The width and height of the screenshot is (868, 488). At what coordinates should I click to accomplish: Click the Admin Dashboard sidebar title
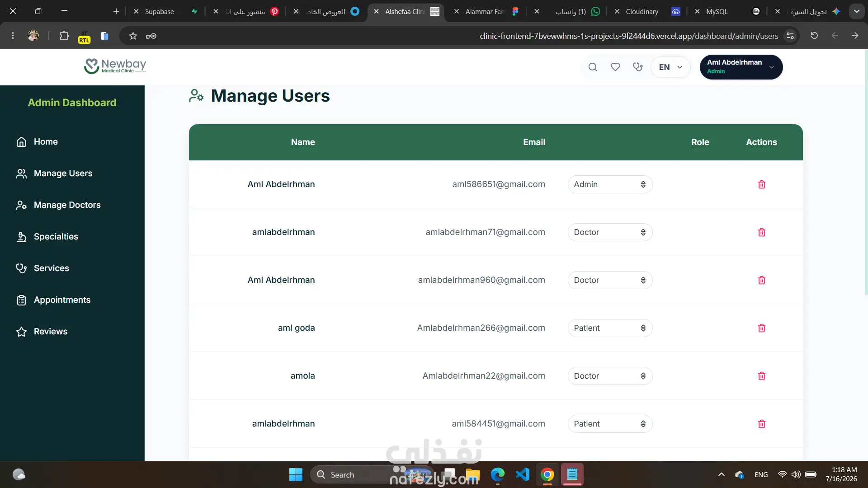[72, 103]
